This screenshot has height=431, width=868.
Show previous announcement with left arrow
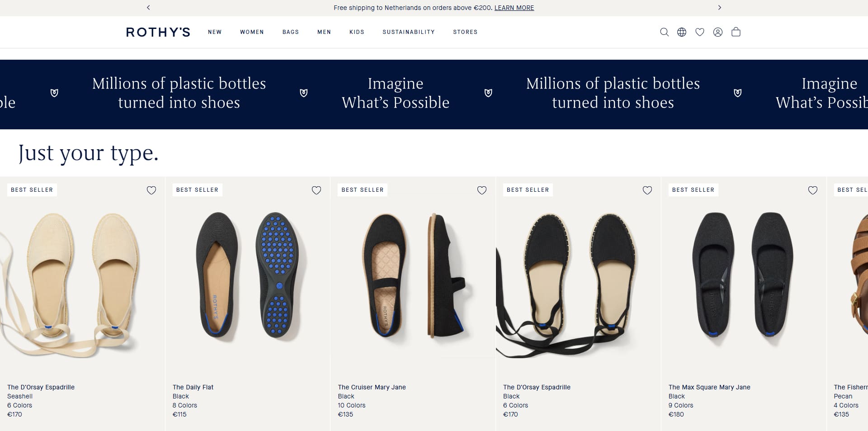pyautogui.click(x=148, y=8)
